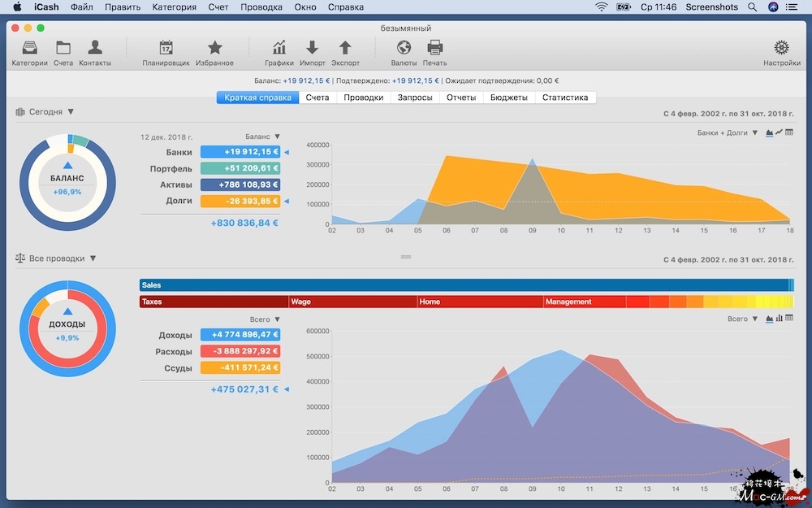Expand the Все проводки dropdown
812x508 pixels.
click(93, 258)
